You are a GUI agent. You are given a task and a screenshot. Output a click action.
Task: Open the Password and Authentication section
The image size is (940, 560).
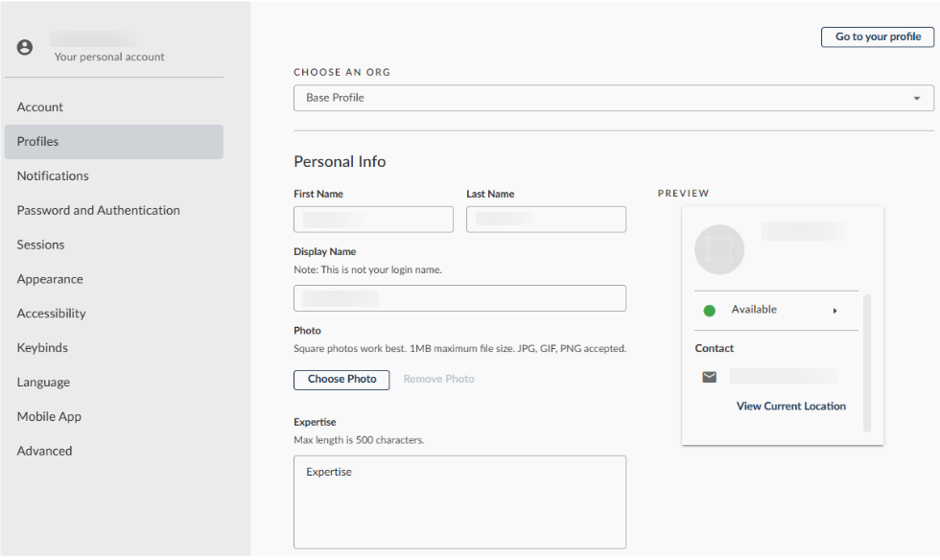pos(98,210)
